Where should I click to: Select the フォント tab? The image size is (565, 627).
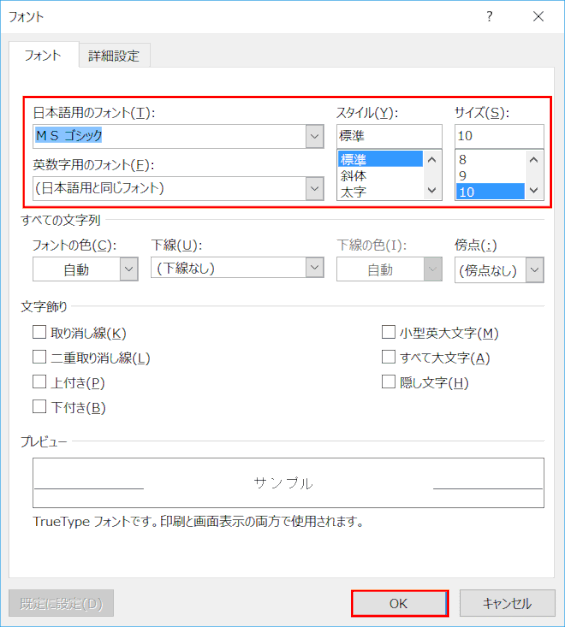(43, 55)
